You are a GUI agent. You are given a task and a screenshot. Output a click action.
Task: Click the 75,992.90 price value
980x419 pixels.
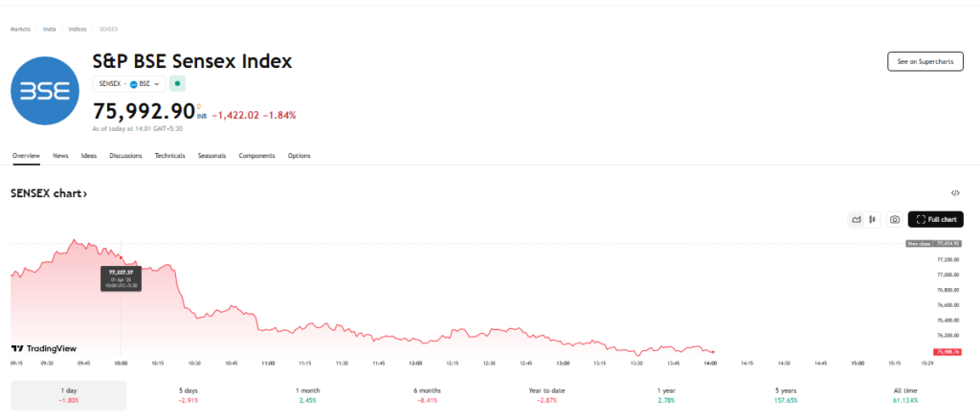(144, 111)
